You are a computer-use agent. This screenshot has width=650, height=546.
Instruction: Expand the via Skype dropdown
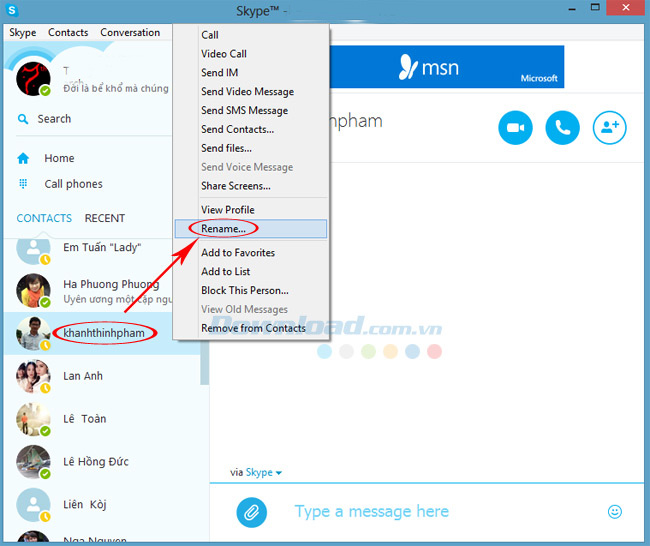click(x=256, y=473)
